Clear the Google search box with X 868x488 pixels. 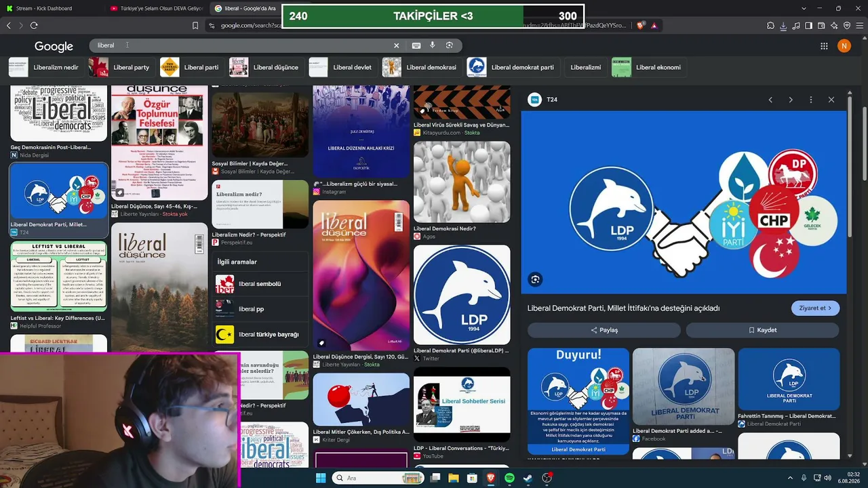tap(397, 45)
